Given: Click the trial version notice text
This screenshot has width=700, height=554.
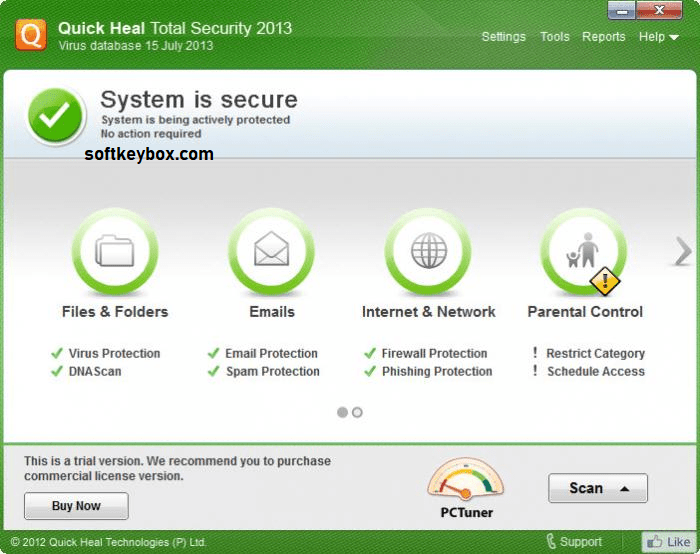Looking at the screenshot, I should pyautogui.click(x=178, y=468).
